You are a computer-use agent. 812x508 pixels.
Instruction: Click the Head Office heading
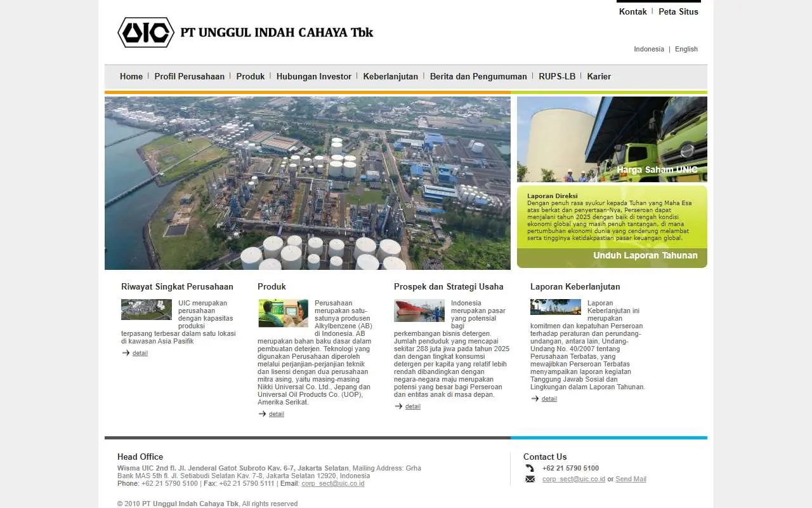140,457
